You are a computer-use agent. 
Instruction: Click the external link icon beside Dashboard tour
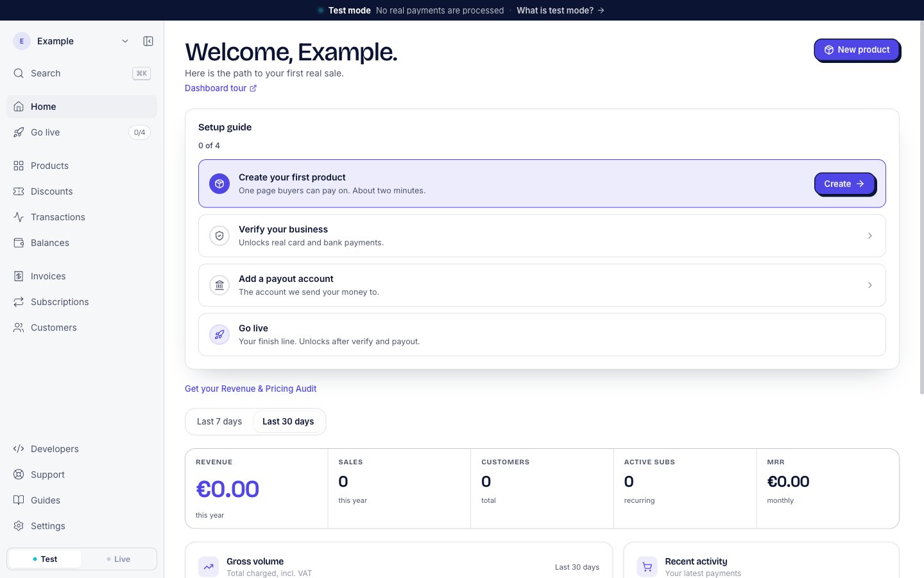click(x=253, y=89)
